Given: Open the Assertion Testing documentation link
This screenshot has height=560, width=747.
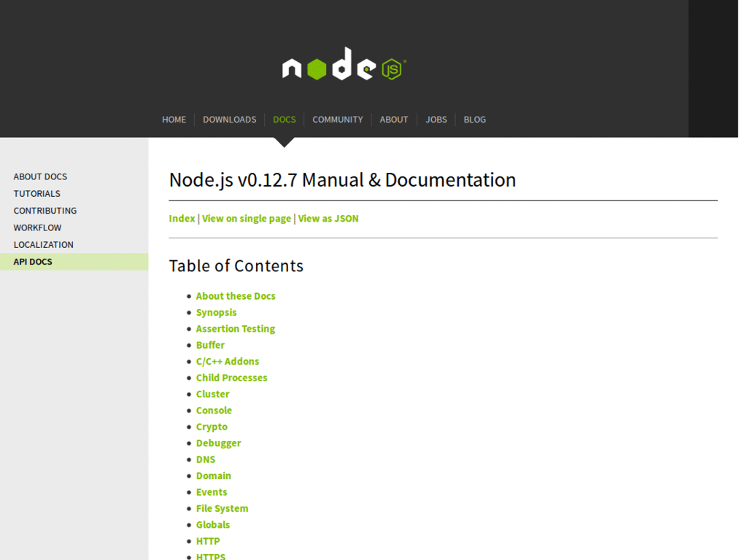Looking at the screenshot, I should 235,328.
